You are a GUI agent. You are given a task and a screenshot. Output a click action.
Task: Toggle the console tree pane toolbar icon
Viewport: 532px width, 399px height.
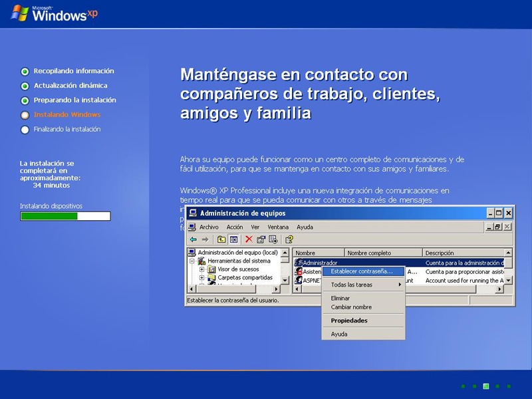click(x=233, y=239)
